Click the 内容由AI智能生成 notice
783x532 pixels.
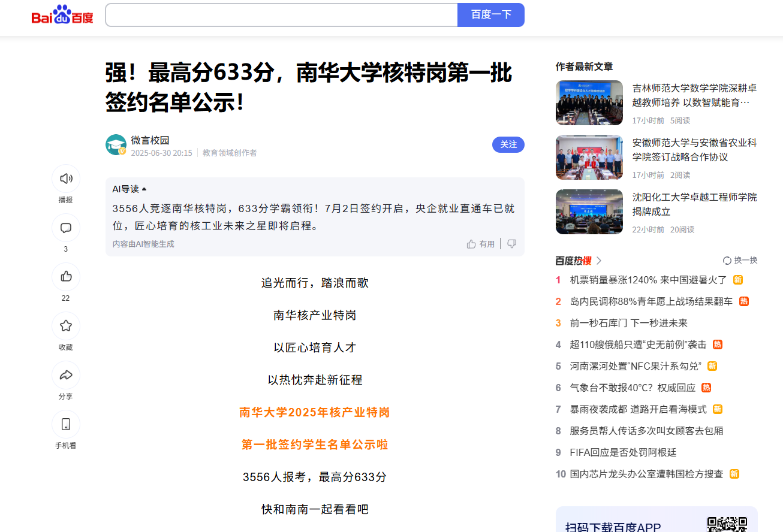pyautogui.click(x=143, y=244)
